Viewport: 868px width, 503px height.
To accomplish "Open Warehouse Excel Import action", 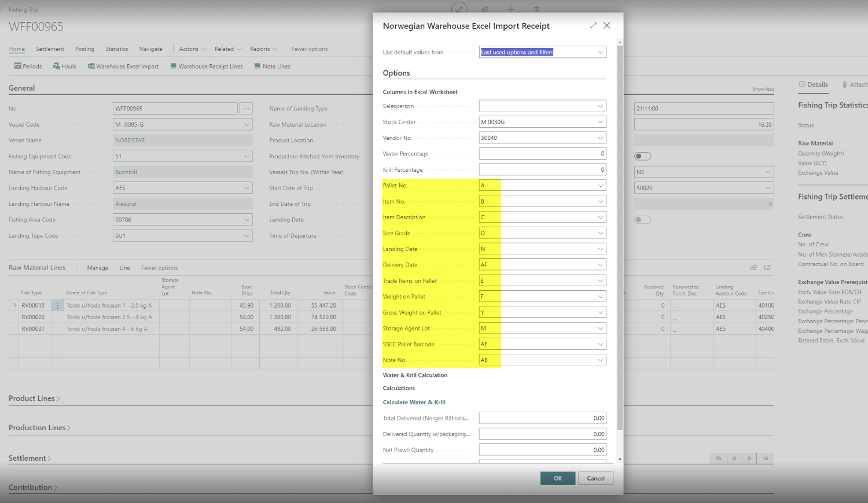I will (x=123, y=66).
